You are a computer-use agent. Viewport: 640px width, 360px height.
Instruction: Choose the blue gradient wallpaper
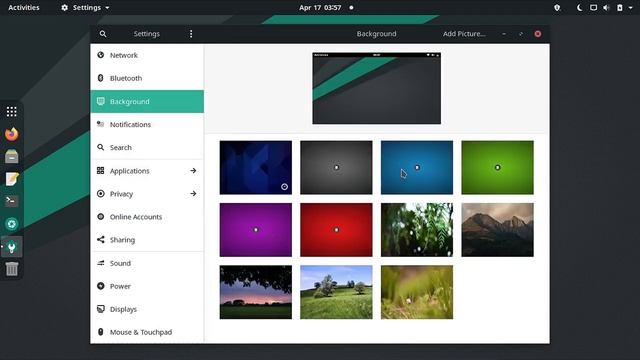coord(417,167)
